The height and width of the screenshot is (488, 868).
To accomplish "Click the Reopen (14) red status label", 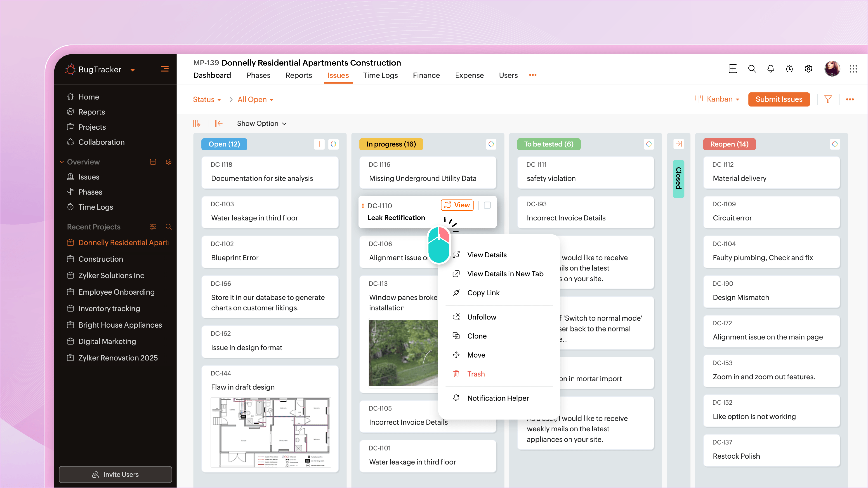I will click(729, 144).
